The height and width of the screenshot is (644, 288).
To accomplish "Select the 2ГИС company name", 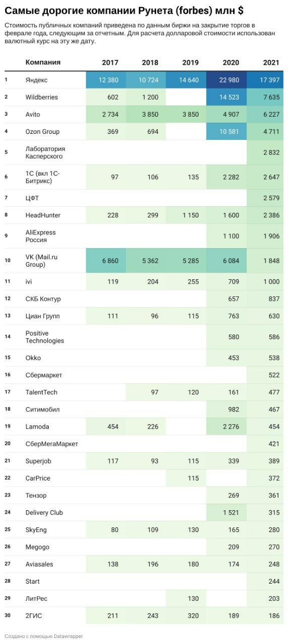I will click(34, 615).
